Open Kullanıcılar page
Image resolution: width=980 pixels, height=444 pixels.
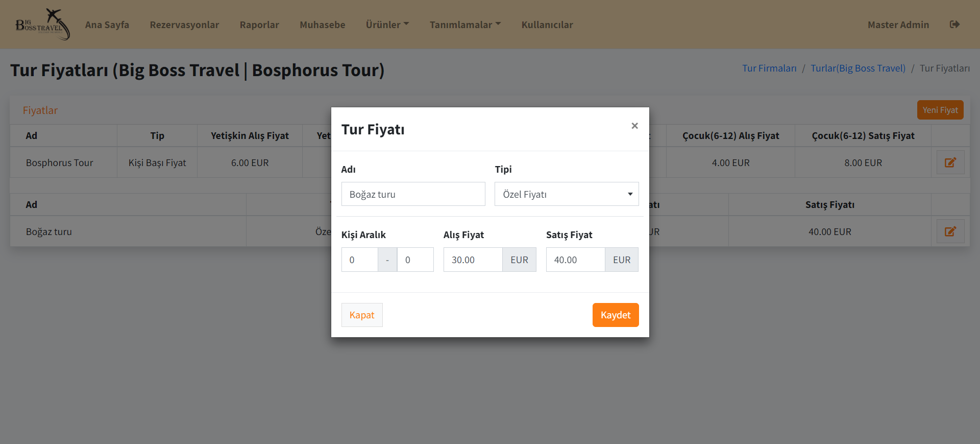point(547,25)
